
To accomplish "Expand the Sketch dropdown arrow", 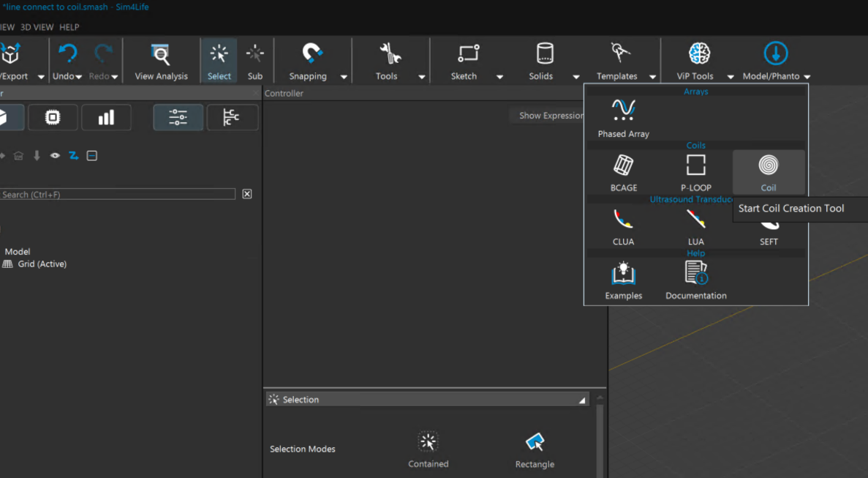I will coord(499,77).
